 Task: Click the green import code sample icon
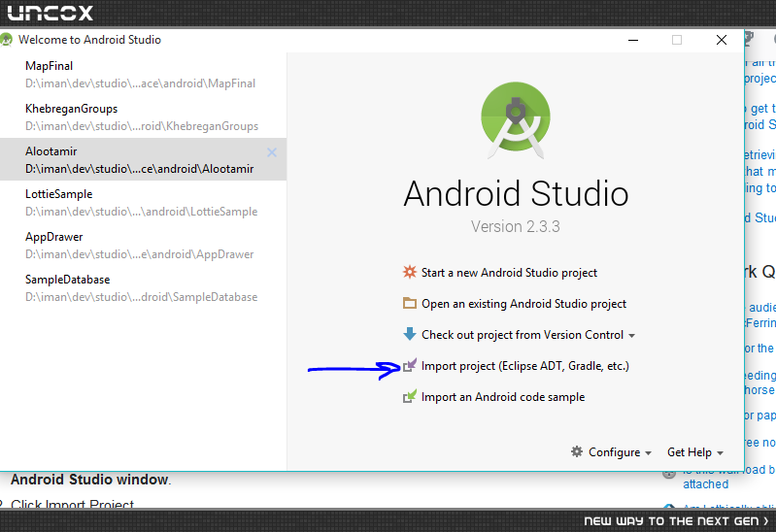[x=409, y=396]
